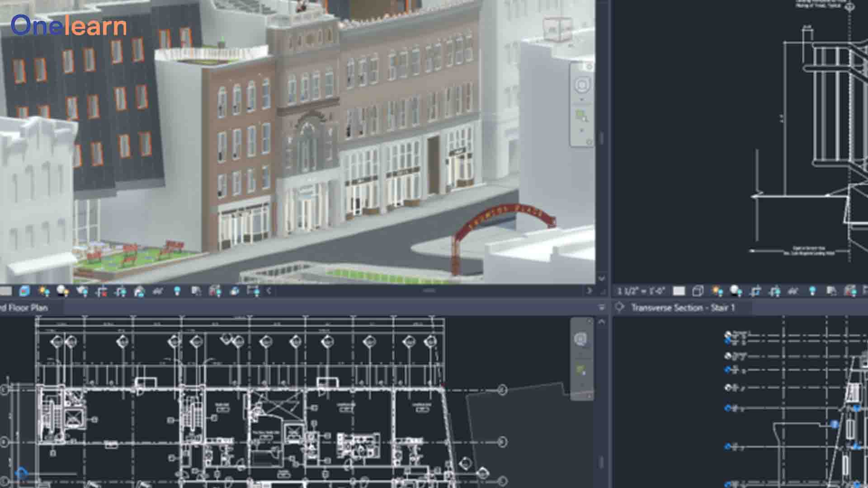Click Temporary Hide/Isolate glasses in 3D view
The height and width of the screenshot is (488, 868).
pyautogui.click(x=158, y=291)
